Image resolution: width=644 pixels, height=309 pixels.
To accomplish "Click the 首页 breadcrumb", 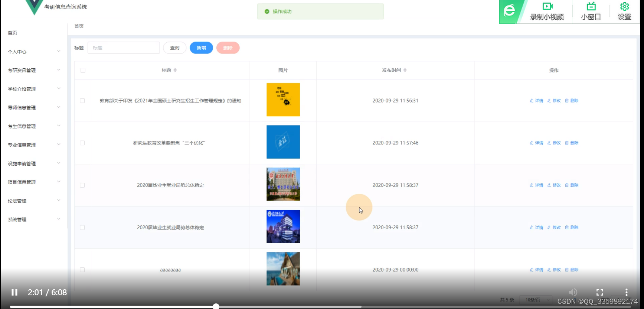I will coord(79,26).
